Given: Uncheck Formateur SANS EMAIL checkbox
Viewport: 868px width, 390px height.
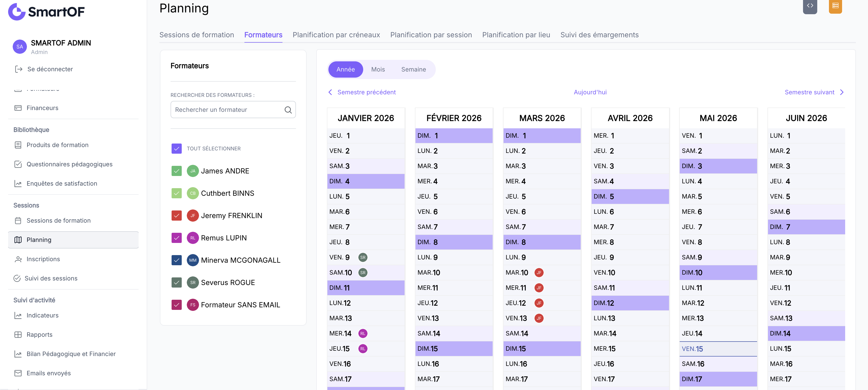Looking at the screenshot, I should (177, 305).
